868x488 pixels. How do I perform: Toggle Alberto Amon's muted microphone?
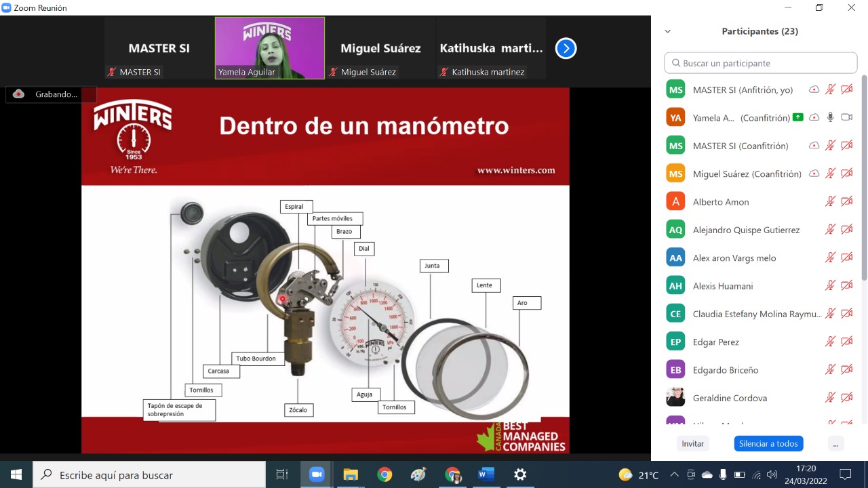[830, 201]
